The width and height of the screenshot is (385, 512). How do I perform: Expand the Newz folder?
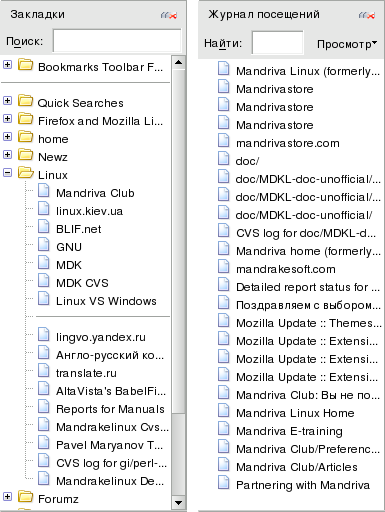7,154
